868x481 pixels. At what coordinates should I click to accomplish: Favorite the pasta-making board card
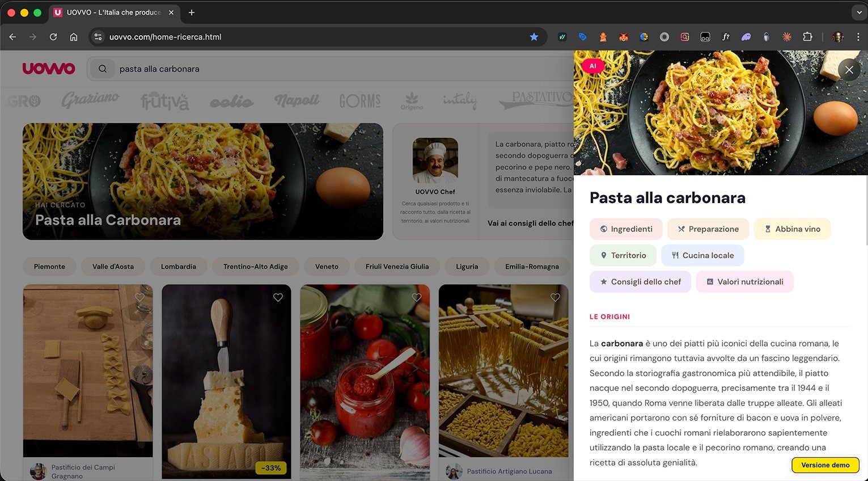point(139,297)
